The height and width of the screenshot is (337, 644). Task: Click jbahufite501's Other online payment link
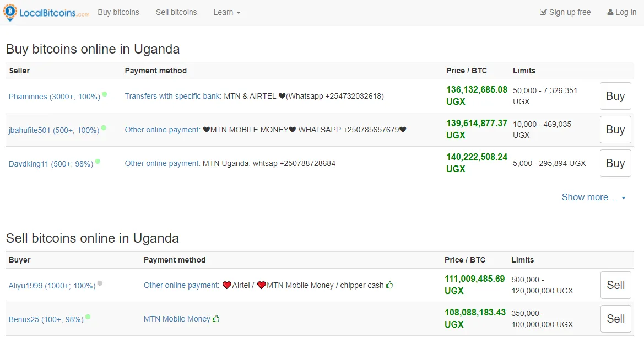[163, 130]
